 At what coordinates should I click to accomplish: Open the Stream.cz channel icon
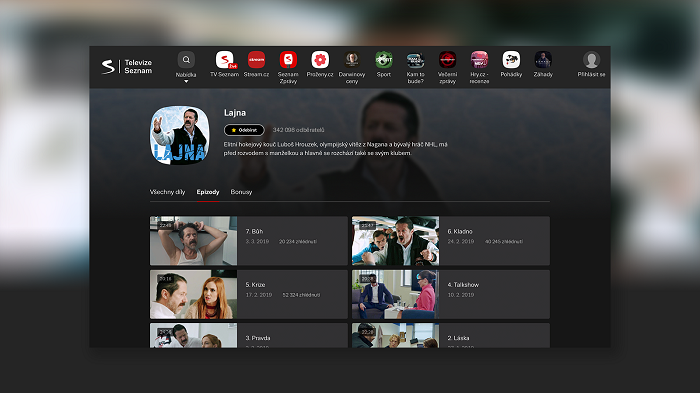click(x=256, y=60)
